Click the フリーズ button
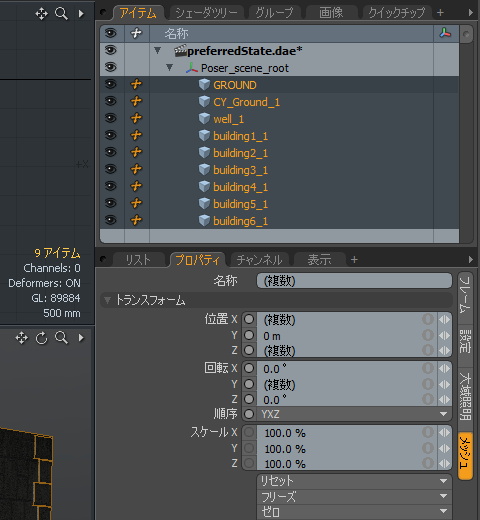Viewport: 480px width, 520px height. (x=354, y=497)
